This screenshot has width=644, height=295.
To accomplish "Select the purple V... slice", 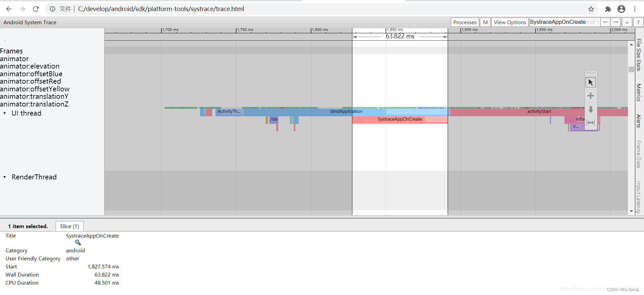I will (576, 127).
